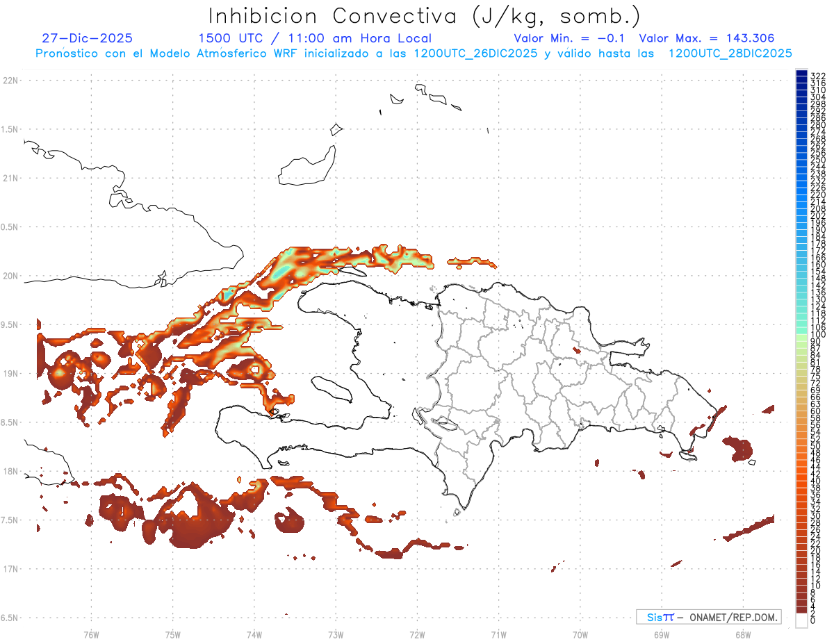Click the '73W' longitude label
The image size is (834, 644).
(x=336, y=634)
